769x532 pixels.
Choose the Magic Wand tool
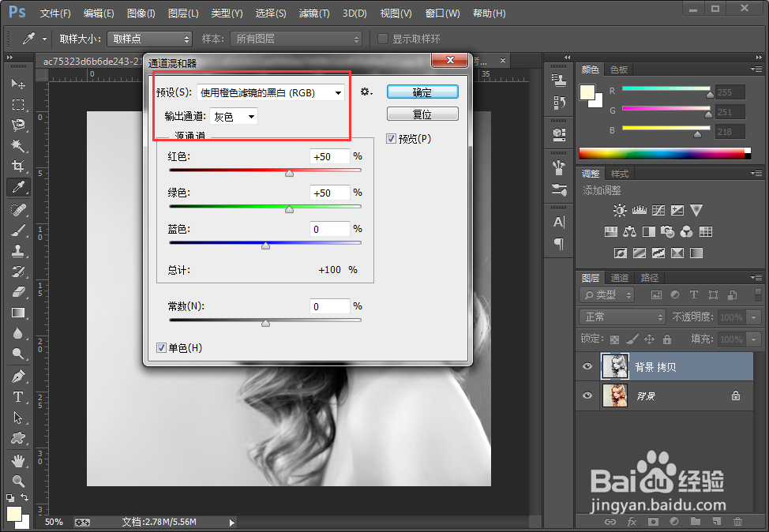point(17,145)
